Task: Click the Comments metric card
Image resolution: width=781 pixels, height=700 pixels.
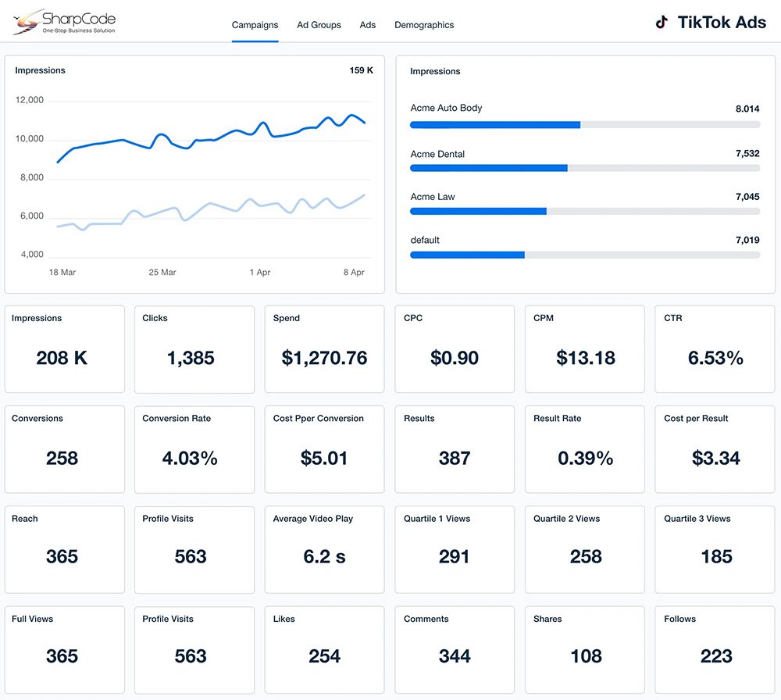Action: [455, 649]
